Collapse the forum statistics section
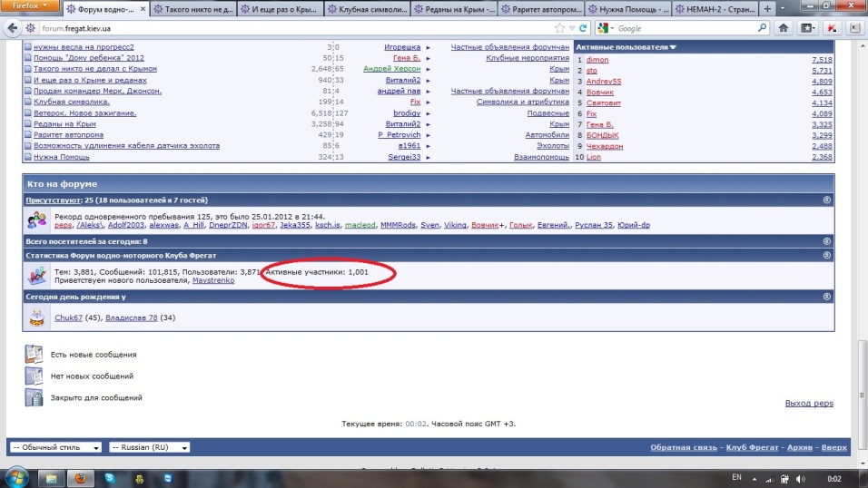 coord(825,257)
